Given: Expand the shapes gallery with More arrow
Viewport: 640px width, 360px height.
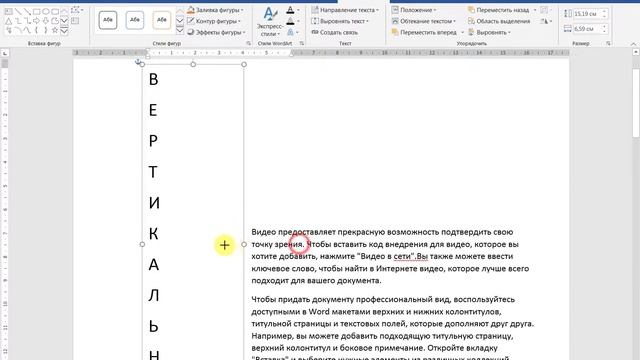Looking at the screenshot, I should 64,30.
